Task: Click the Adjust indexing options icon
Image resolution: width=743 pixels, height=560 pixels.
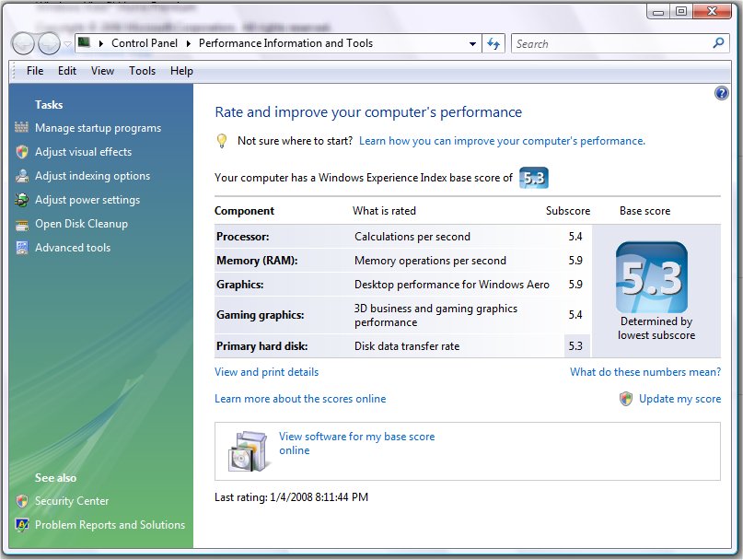Action: coord(22,176)
